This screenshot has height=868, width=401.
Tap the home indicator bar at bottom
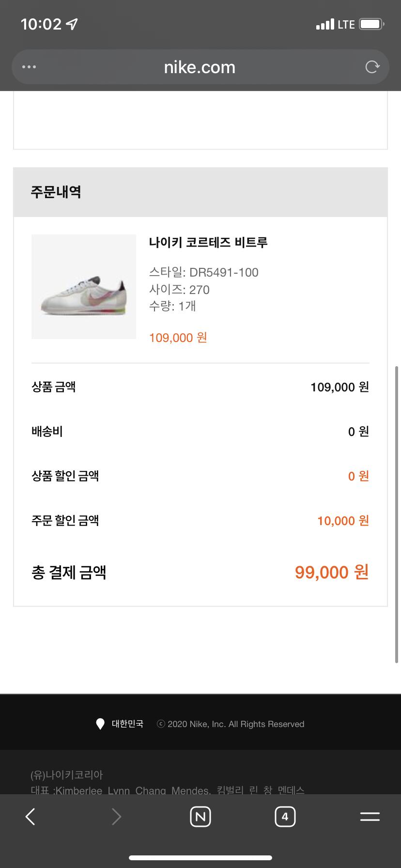(x=200, y=858)
